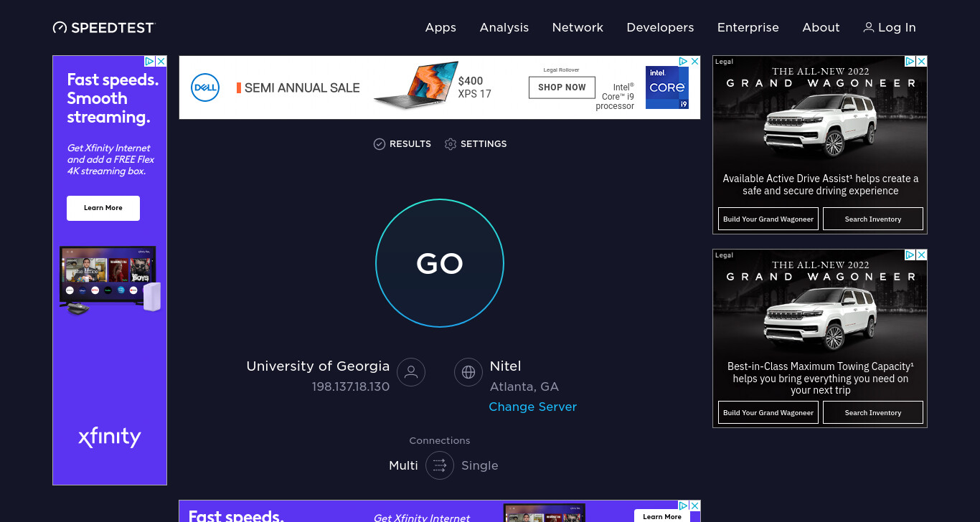Image resolution: width=980 pixels, height=522 pixels.
Task: Click the Nitel server name
Action: coord(505,366)
